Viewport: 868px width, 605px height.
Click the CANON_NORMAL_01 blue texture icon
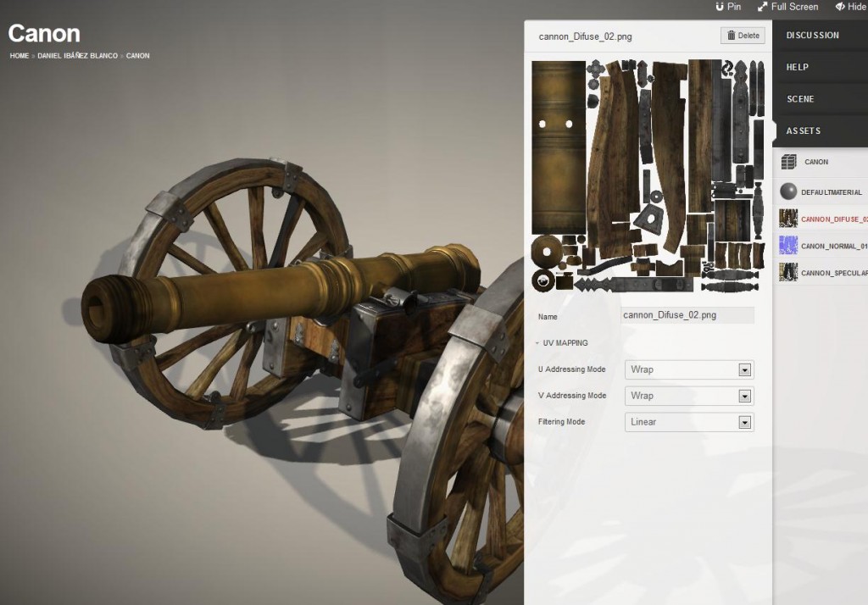tap(788, 246)
